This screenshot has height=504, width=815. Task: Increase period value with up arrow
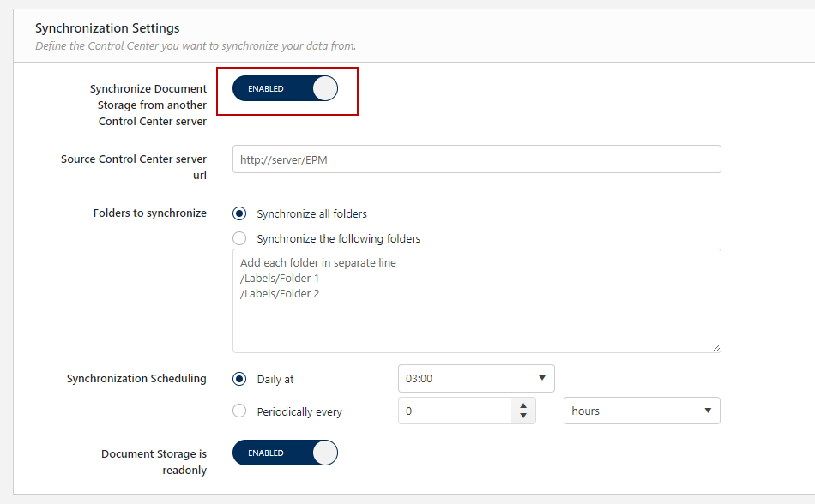(x=522, y=405)
